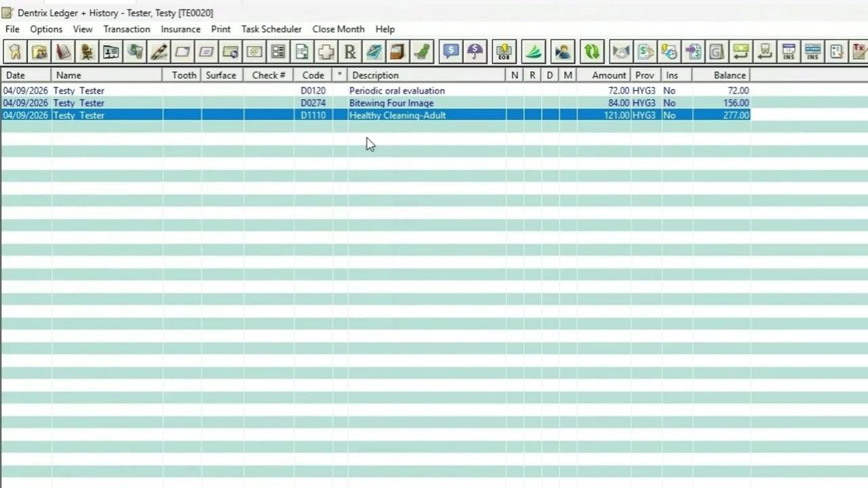Click the 277.00 balance value
The width and height of the screenshot is (868, 488).
coord(736,115)
